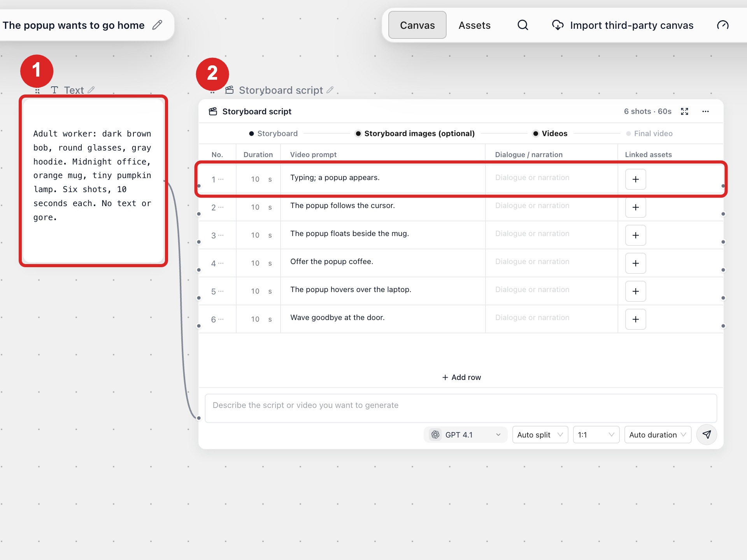Click the '6 shots · 60s' summary
Viewport: 747px width, 560px height.
(x=647, y=112)
